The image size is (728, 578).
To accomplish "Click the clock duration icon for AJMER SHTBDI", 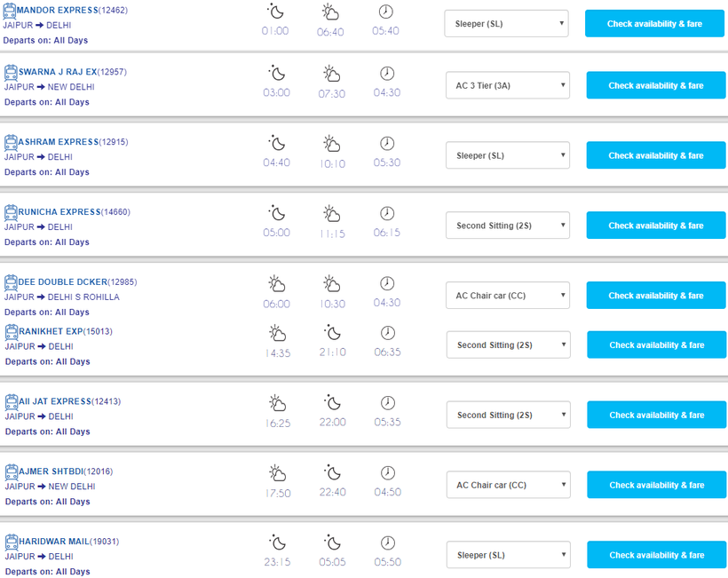I will click(x=387, y=472).
